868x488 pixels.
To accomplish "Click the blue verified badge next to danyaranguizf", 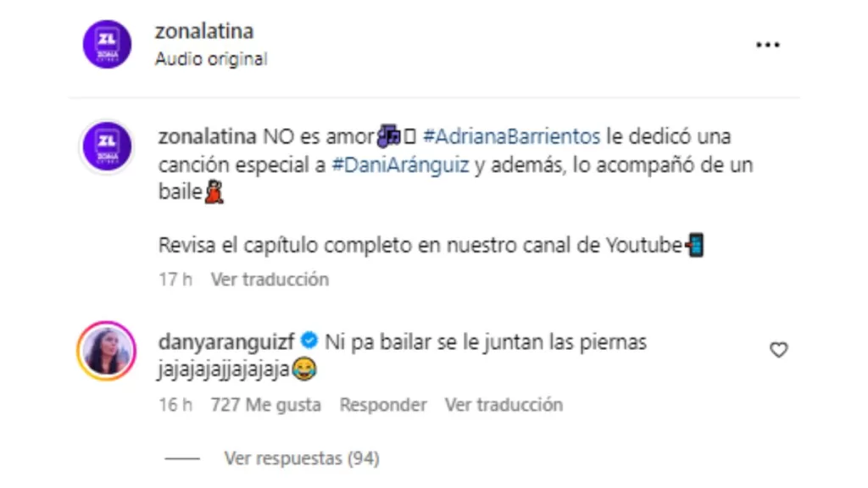I will [x=309, y=341].
